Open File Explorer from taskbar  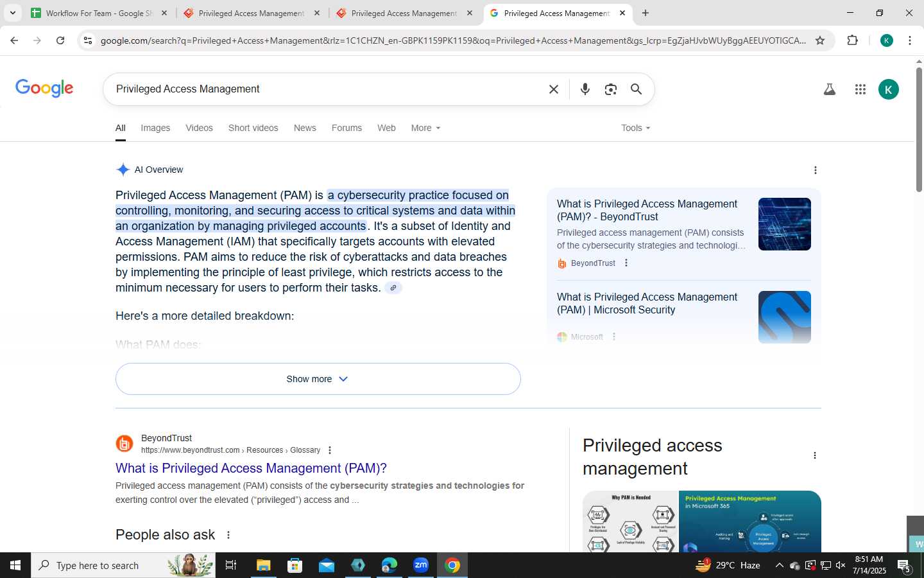pyautogui.click(x=264, y=565)
